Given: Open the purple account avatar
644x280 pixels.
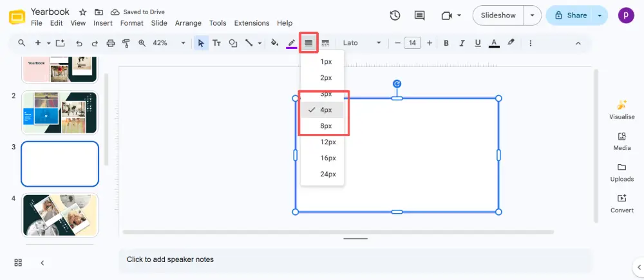Looking at the screenshot, I should [x=626, y=15].
